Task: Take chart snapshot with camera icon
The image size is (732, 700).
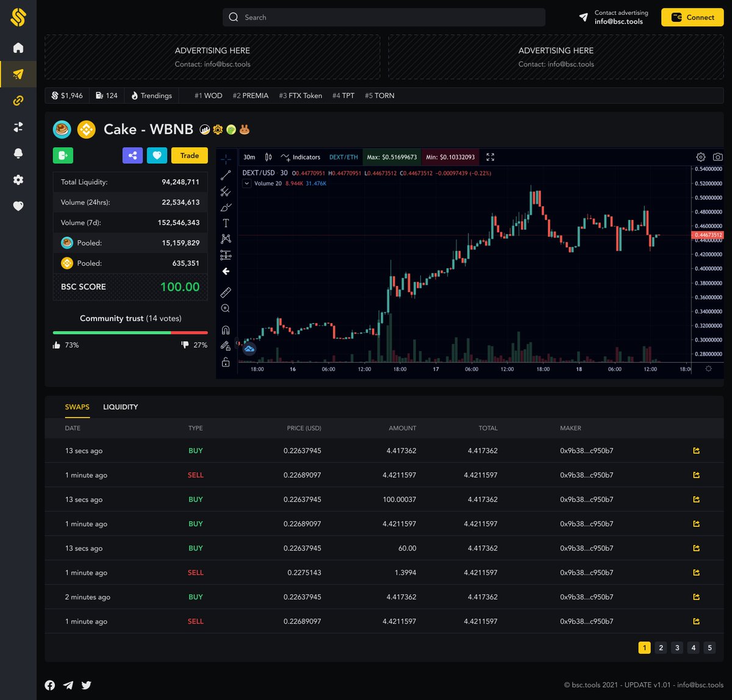Action: point(718,157)
